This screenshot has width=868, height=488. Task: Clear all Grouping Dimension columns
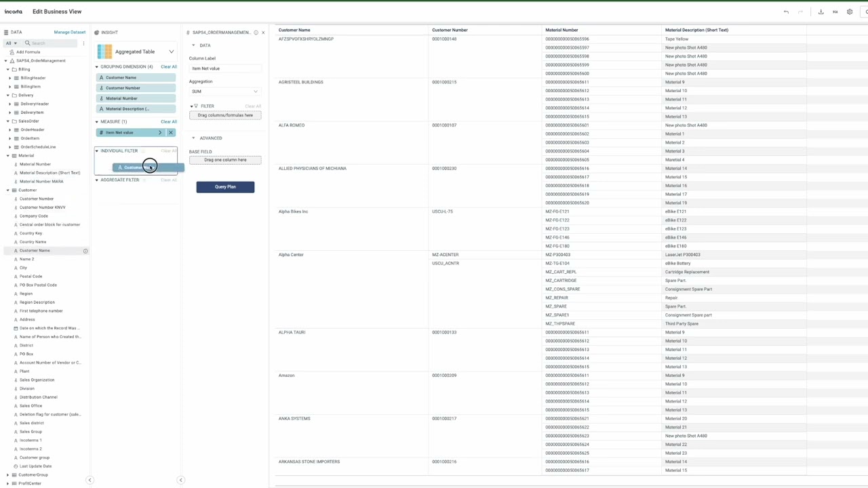pos(169,67)
